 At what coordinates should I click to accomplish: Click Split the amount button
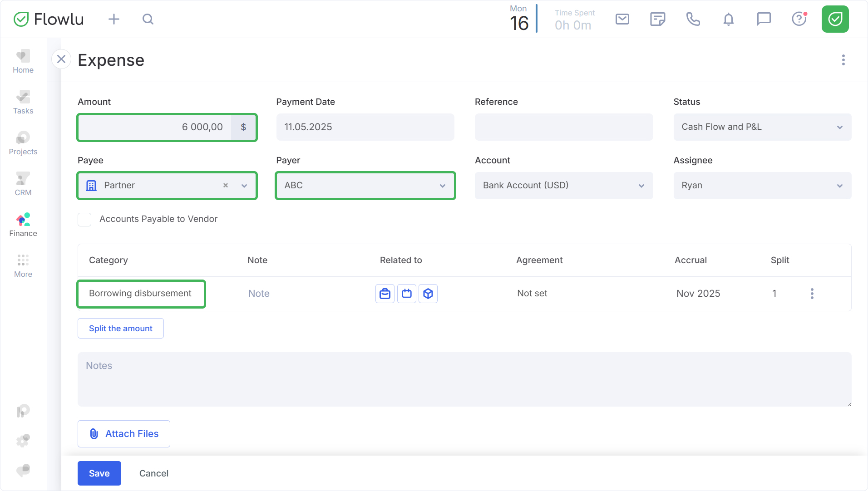[121, 329]
